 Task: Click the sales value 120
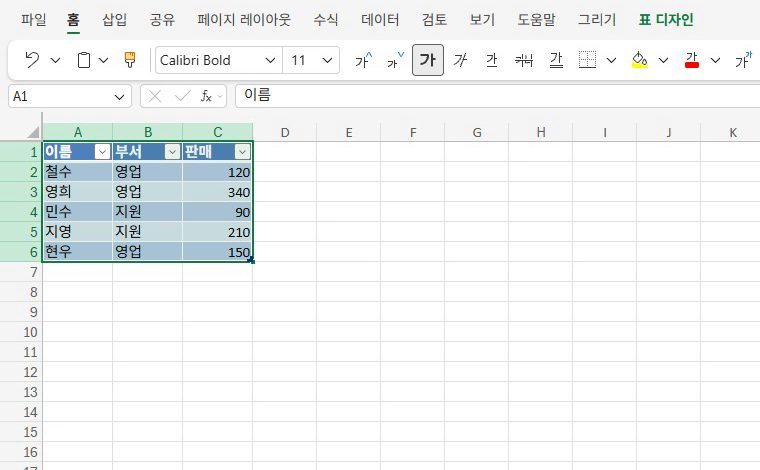click(218, 172)
